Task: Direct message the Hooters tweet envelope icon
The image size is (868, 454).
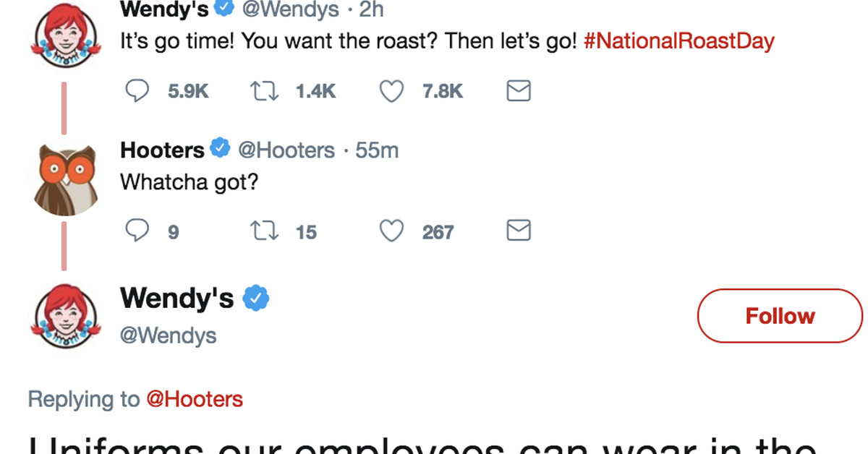Action: click(x=518, y=231)
